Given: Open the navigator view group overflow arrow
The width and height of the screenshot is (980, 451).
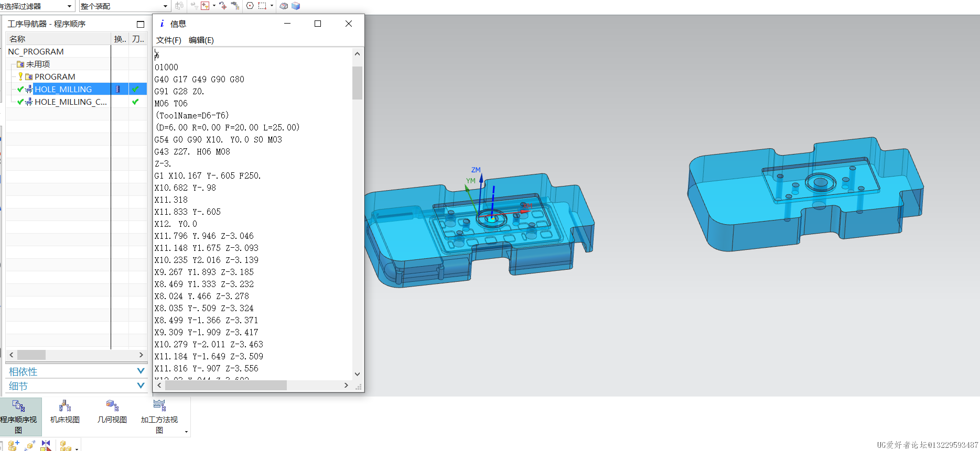Looking at the screenshot, I should coord(186,432).
